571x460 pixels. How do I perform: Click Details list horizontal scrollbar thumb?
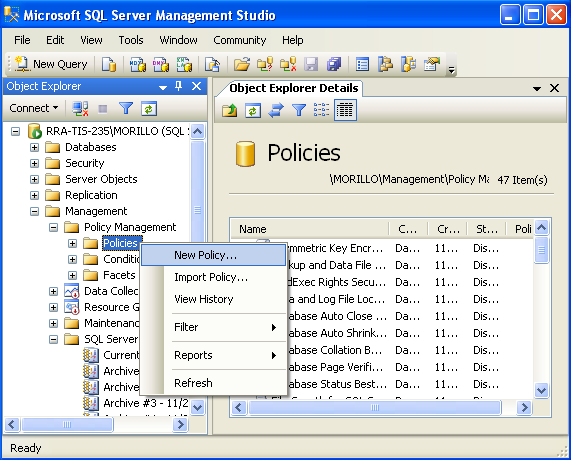tap(375, 408)
